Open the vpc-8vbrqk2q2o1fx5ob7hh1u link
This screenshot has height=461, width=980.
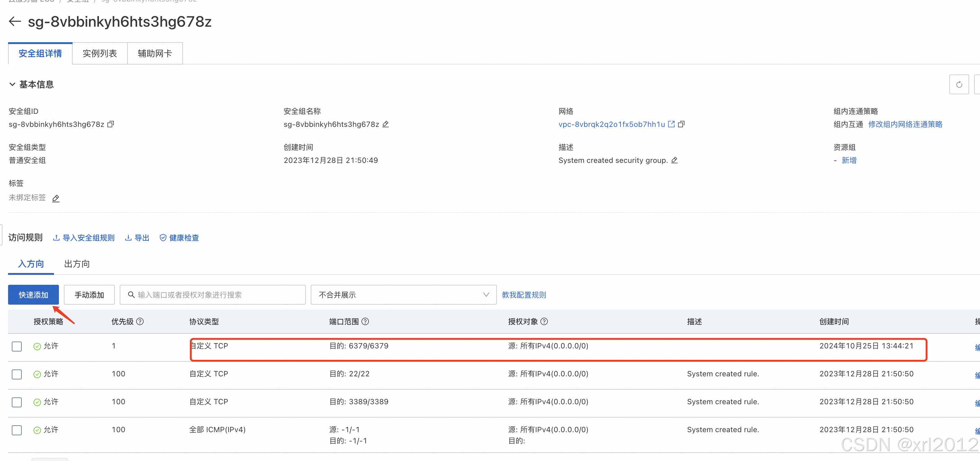612,124
